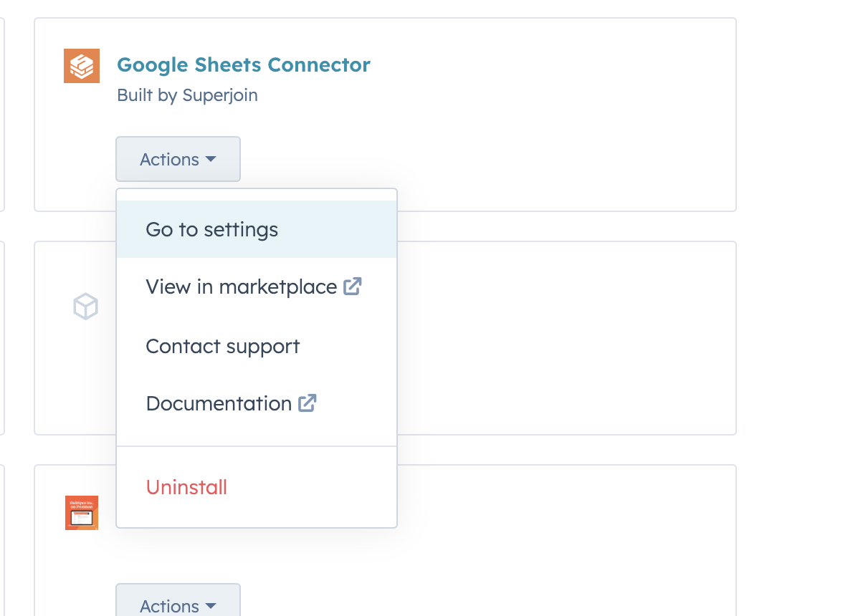Select Contact support in the dropdown
This screenshot has height=616, width=843.
click(x=223, y=347)
